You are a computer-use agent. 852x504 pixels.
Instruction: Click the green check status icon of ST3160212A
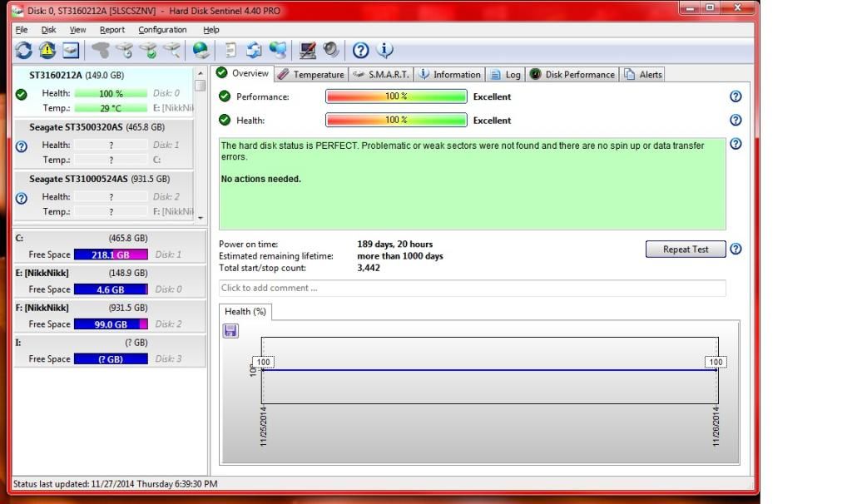(21, 95)
